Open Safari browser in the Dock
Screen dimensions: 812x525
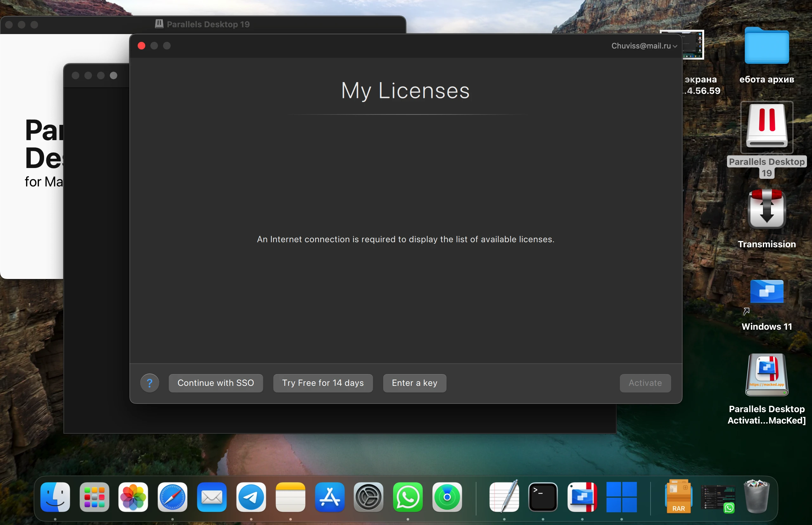tap(173, 497)
